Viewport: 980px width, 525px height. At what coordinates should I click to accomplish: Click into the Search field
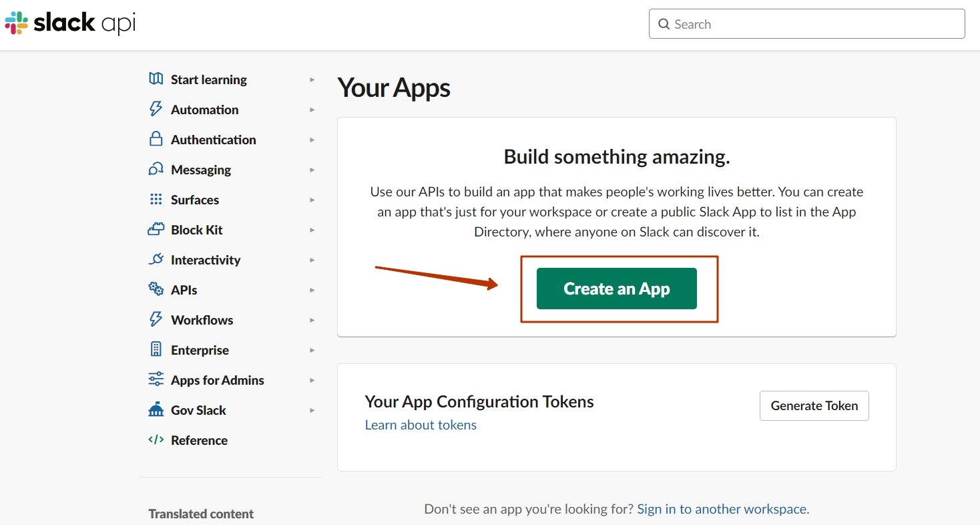(806, 24)
